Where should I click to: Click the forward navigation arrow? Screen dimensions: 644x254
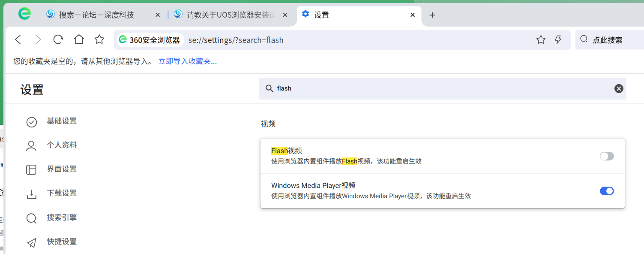[38, 40]
